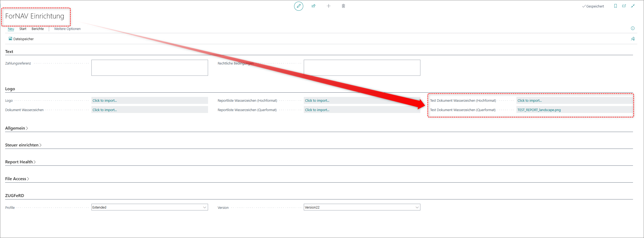
Task: Import Test Dokument Wasserzeichen (Hochformat)
Action: [x=574, y=100]
